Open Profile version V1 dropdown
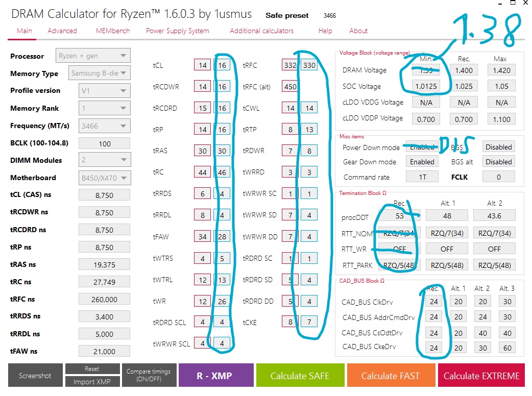Screen dimensions: 532x396 pyautogui.click(x=105, y=90)
